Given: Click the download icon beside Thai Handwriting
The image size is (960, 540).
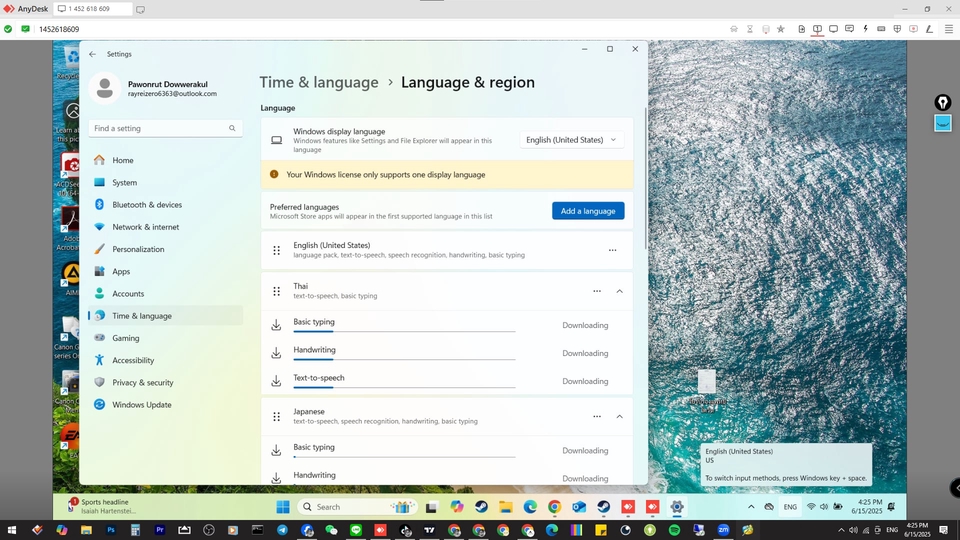Looking at the screenshot, I should pyautogui.click(x=276, y=353).
